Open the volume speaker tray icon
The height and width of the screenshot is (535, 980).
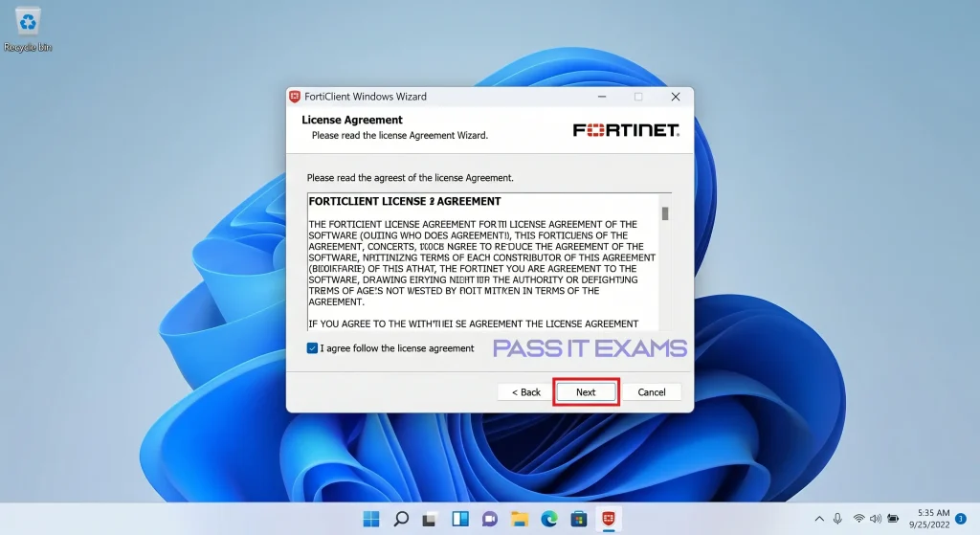(876, 519)
